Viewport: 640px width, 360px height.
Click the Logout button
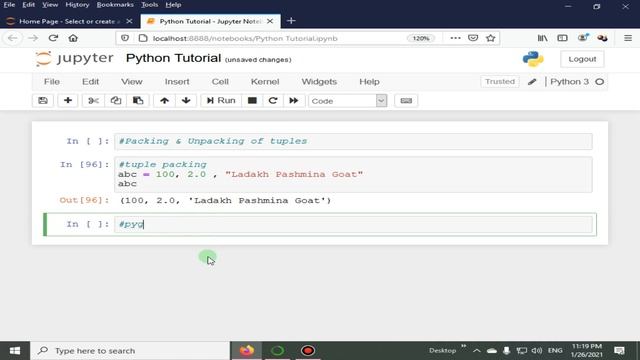pyautogui.click(x=582, y=59)
